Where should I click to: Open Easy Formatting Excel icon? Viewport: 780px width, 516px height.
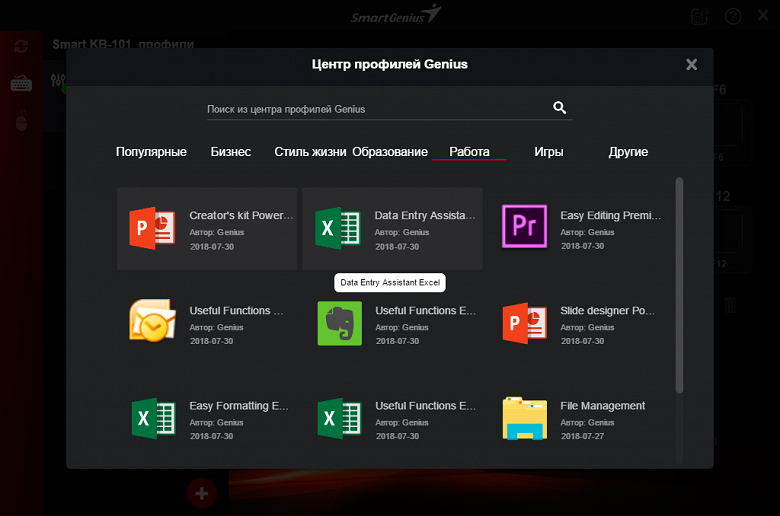153,418
